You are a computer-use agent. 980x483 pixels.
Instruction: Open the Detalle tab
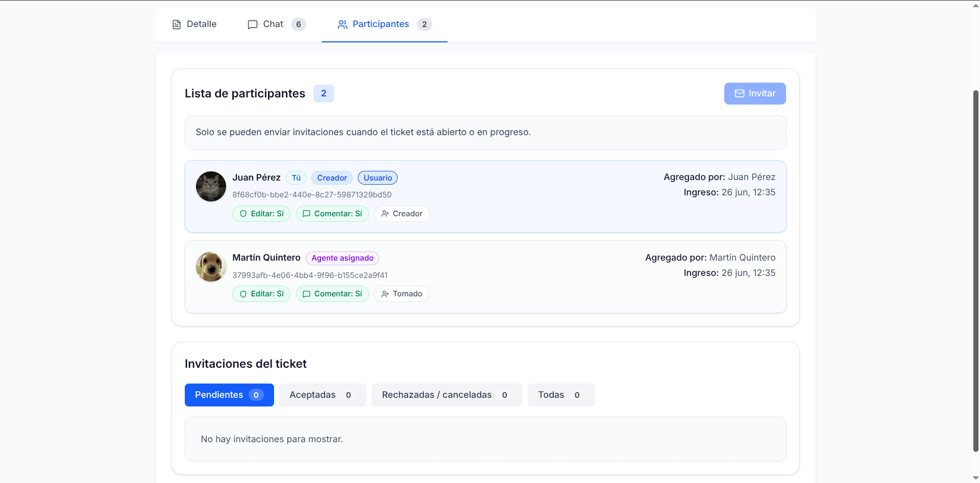tap(194, 24)
